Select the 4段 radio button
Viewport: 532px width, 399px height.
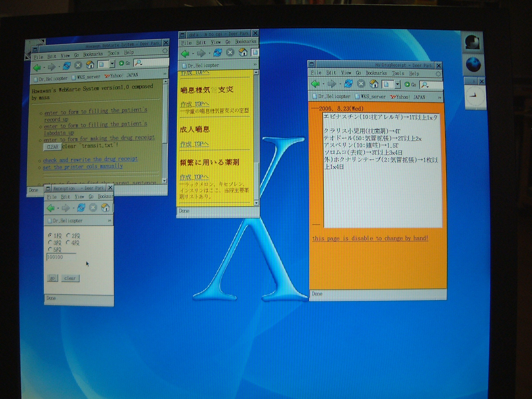point(68,242)
